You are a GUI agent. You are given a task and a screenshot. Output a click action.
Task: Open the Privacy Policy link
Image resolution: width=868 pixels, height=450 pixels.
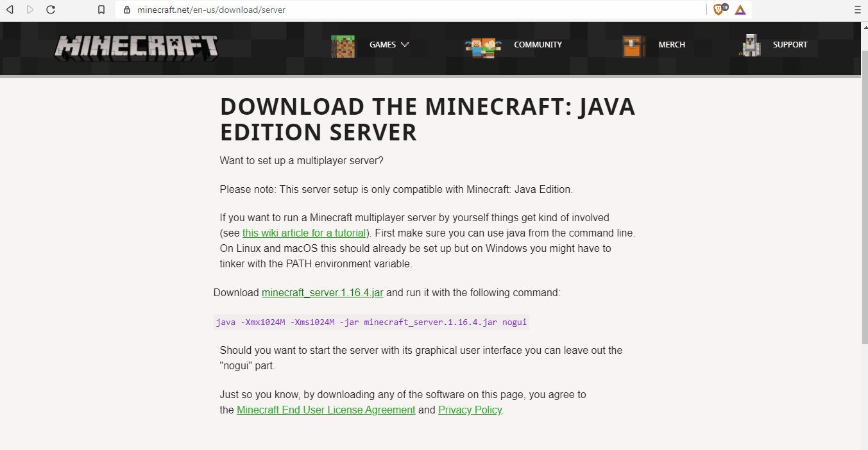(470, 410)
